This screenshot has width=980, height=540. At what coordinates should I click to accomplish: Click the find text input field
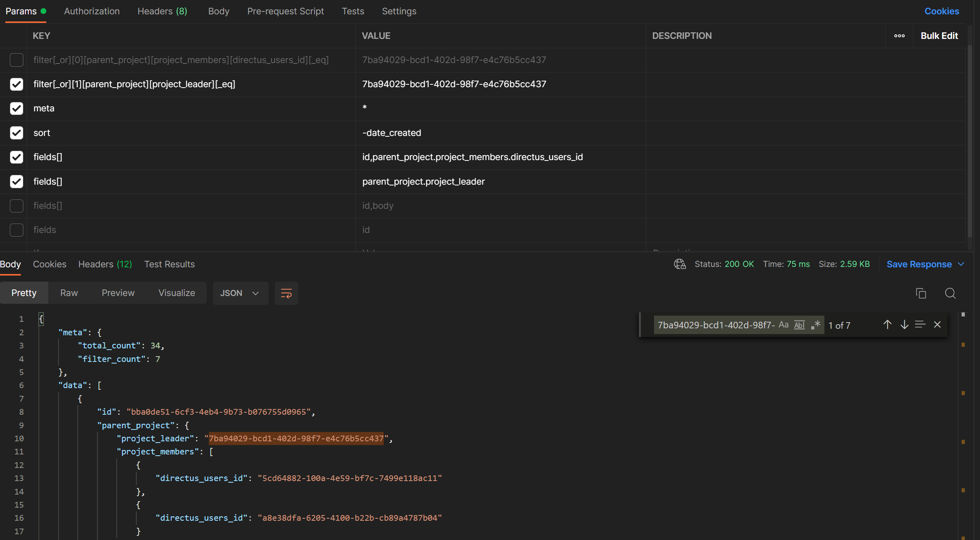tap(715, 325)
